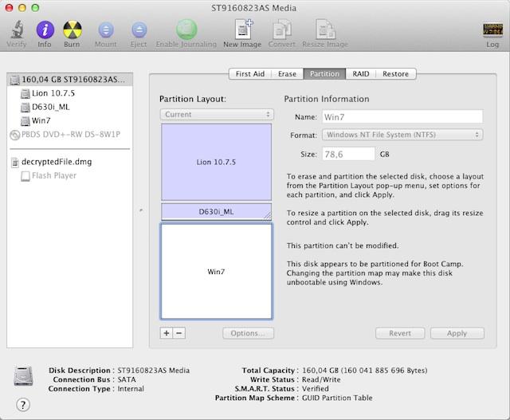The image size is (510, 420).
Task: Click the '160,04 GB (160 041 885 696 Bytes)' capacity text
Action: tap(365, 371)
